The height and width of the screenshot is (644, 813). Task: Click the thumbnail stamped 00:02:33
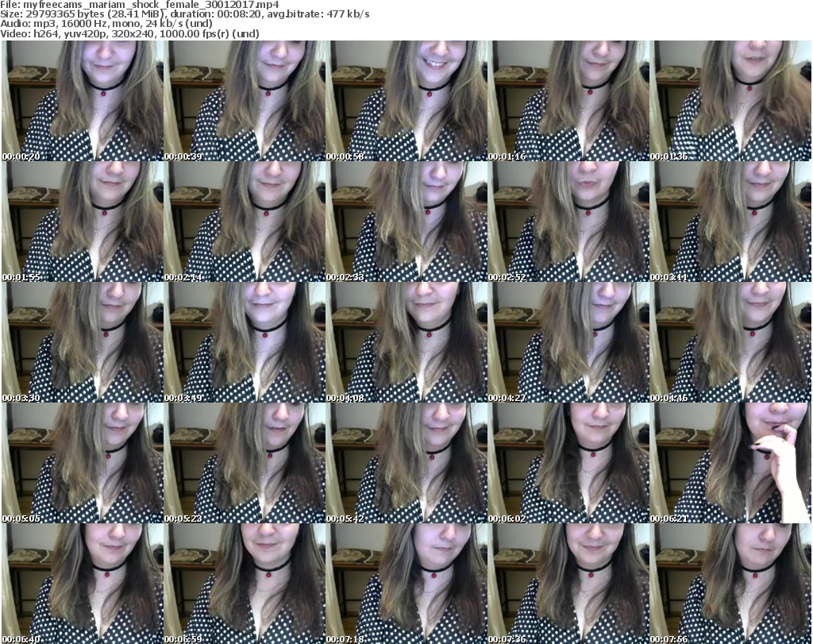(406, 222)
